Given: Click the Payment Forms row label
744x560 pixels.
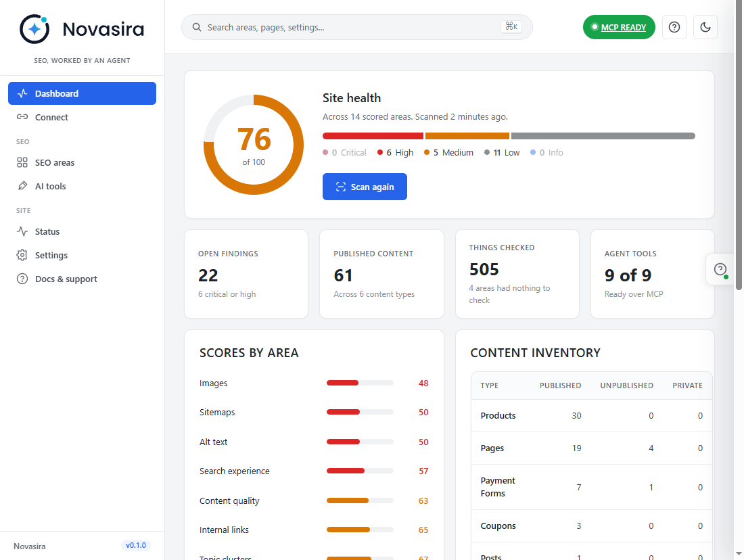Looking at the screenshot, I should click(498, 487).
